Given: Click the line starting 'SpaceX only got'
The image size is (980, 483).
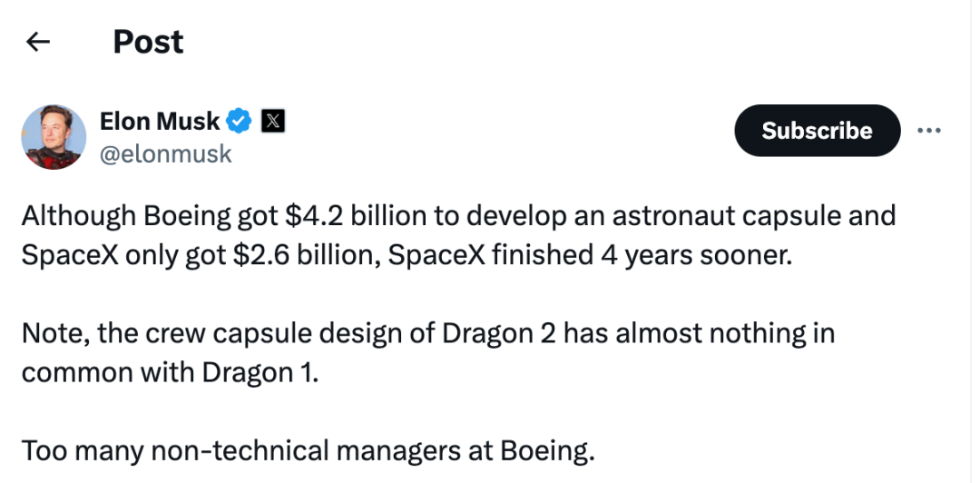Looking at the screenshot, I should point(407,255).
